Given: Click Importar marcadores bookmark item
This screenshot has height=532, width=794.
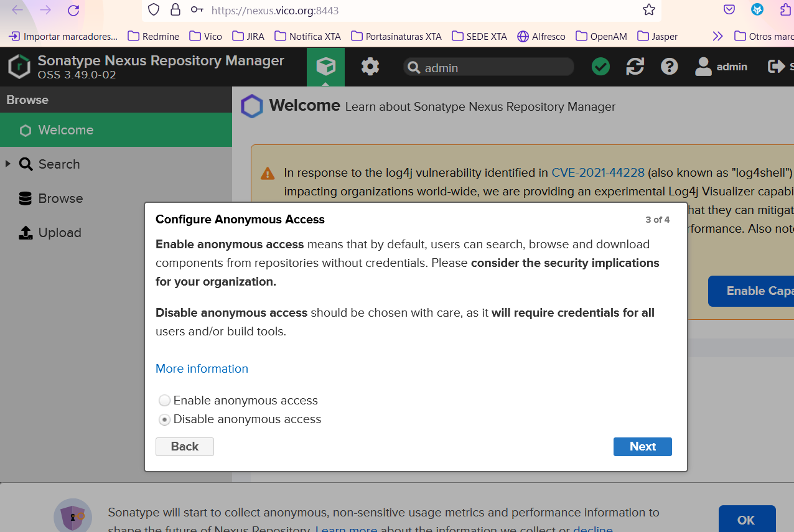Looking at the screenshot, I should click(63, 36).
